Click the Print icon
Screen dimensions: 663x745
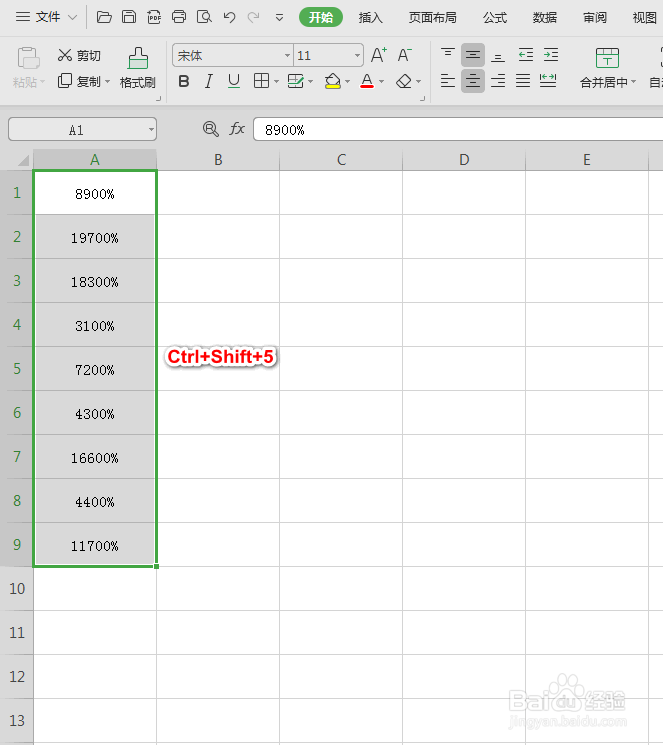coord(179,18)
